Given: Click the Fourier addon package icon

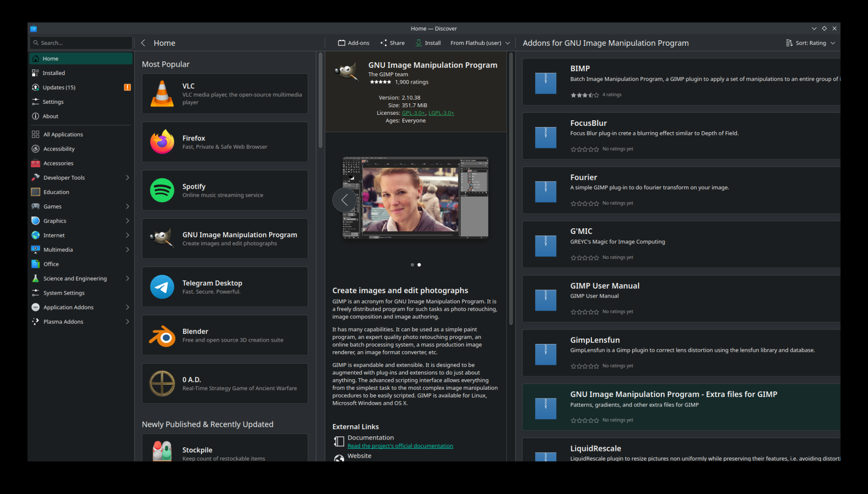Looking at the screenshot, I should pyautogui.click(x=546, y=191).
